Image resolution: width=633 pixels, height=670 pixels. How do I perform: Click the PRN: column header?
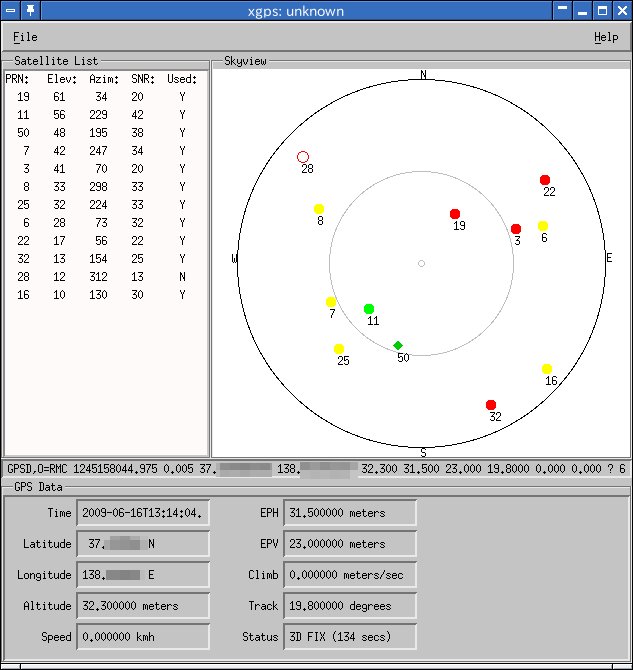[x=17, y=79]
